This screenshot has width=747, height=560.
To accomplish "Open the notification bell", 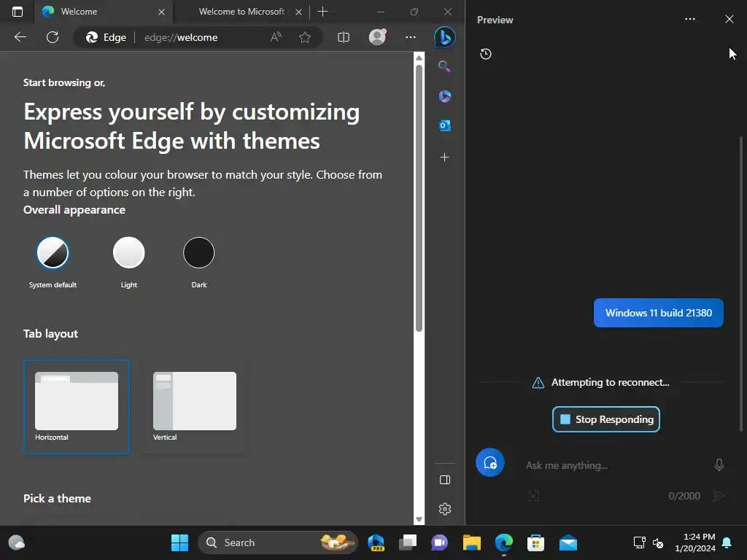I will pos(727,542).
